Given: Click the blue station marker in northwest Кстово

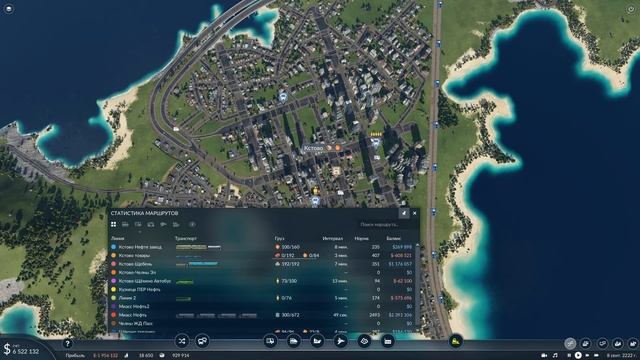Looking at the screenshot, I should (x=282, y=96).
